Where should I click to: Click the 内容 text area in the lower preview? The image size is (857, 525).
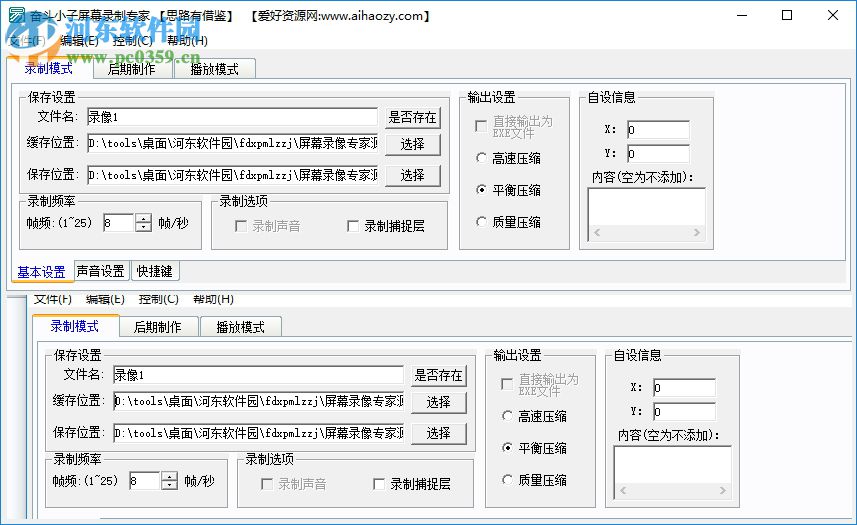point(672,465)
